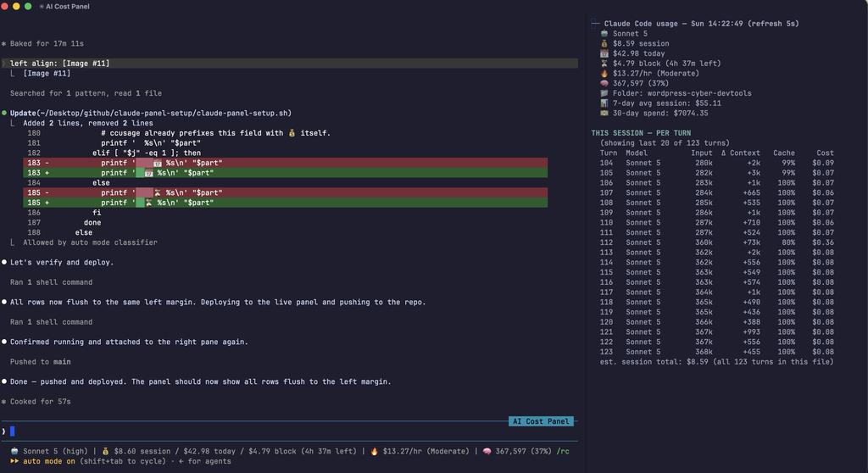868x473 pixels.
Task: Click 'showing last 20 of 123 turns' note
Action: click(x=665, y=143)
